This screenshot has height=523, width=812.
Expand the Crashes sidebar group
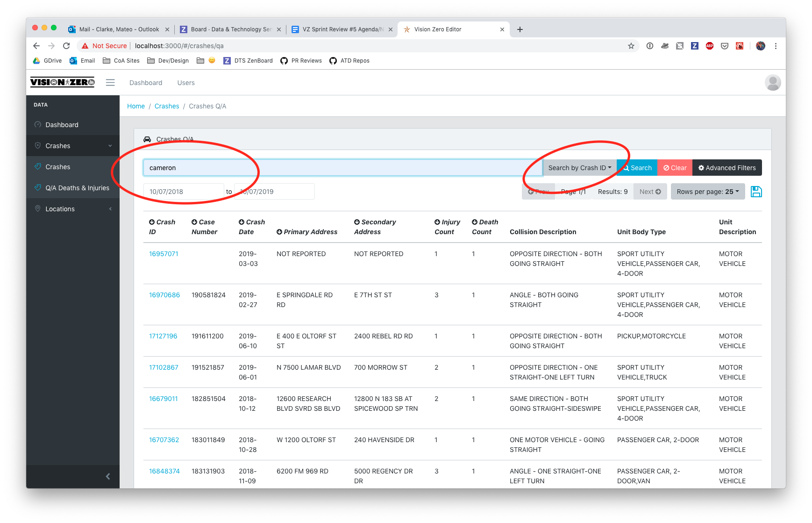tap(73, 146)
